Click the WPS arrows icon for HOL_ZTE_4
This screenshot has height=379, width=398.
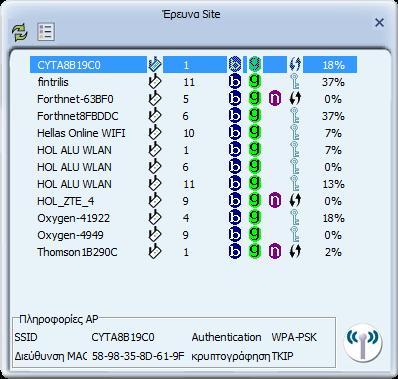coord(295,200)
